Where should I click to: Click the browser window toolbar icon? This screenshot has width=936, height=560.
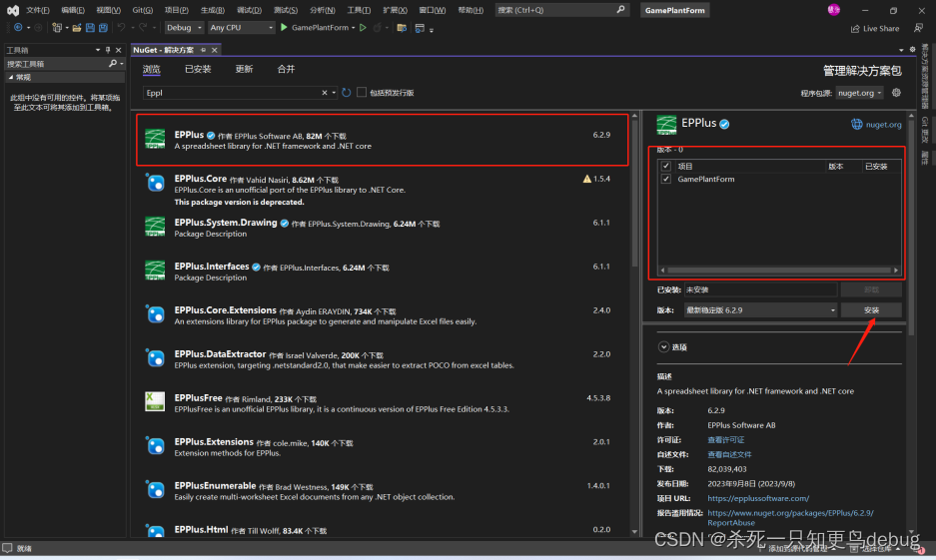point(420,27)
